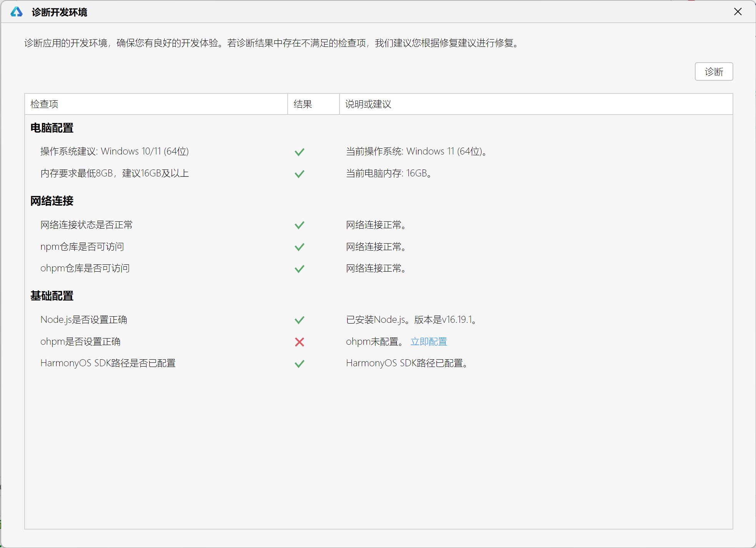The width and height of the screenshot is (756, 548).
Task: Click the 诊断开发环境 window title text
Action: [x=60, y=12]
